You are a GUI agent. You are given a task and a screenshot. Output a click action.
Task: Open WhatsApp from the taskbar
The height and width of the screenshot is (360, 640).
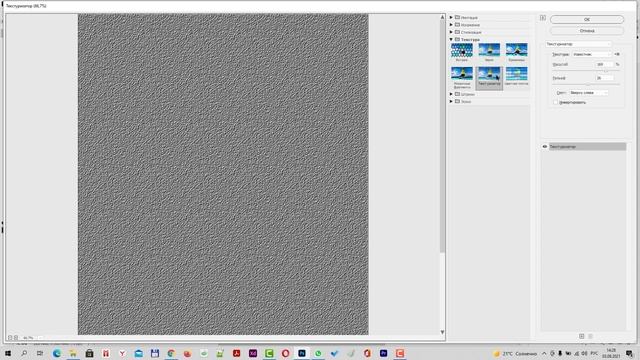pyautogui.click(x=318, y=353)
